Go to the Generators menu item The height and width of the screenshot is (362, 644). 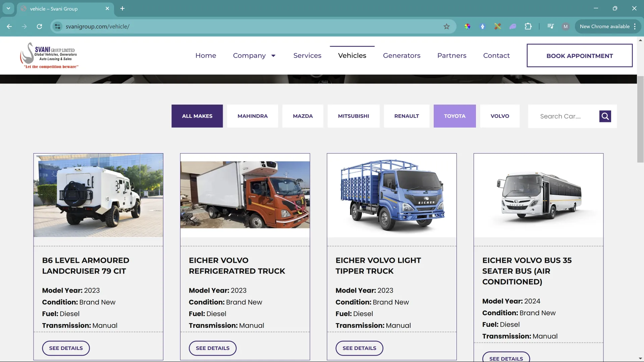click(x=401, y=56)
